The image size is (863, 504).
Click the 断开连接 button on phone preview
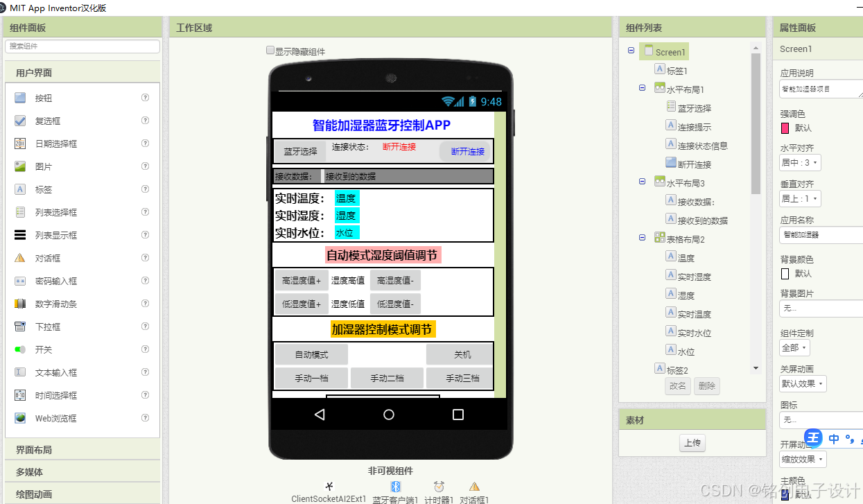coord(466,151)
